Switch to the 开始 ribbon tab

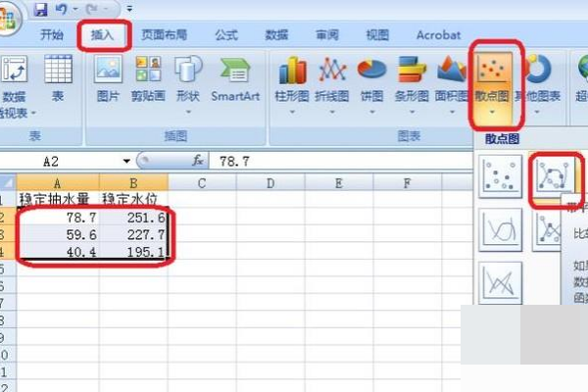click(52, 35)
